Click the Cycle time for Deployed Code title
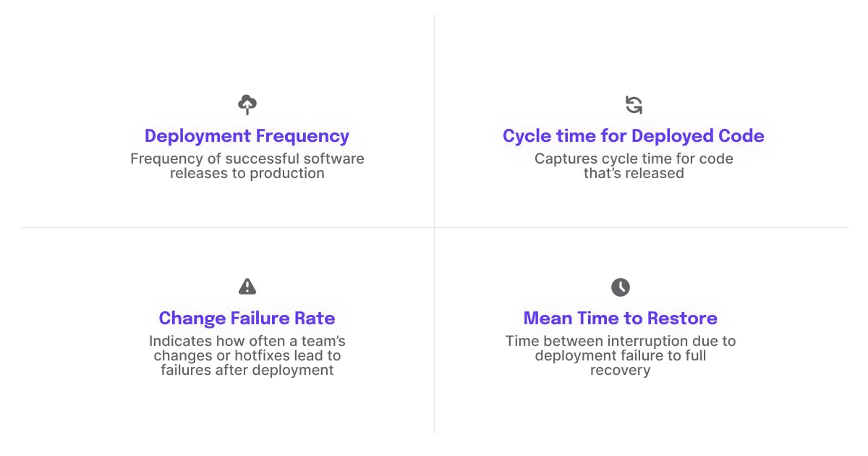The height and width of the screenshot is (456, 868). (633, 136)
